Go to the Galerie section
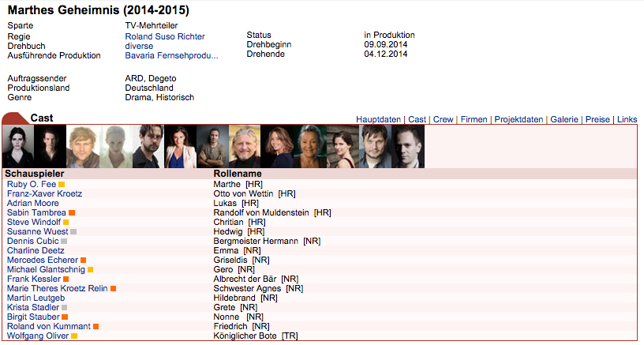The width and height of the screenshot is (644, 345). [564, 119]
